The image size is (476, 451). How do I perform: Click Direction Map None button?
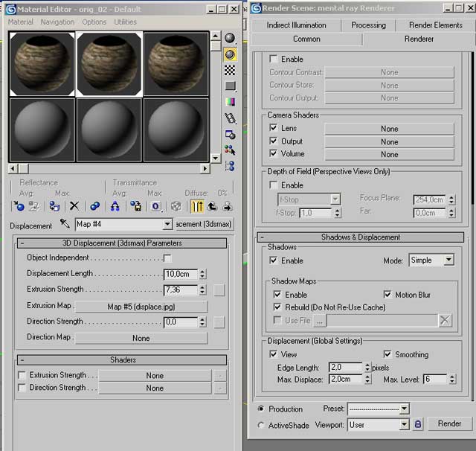tap(141, 338)
